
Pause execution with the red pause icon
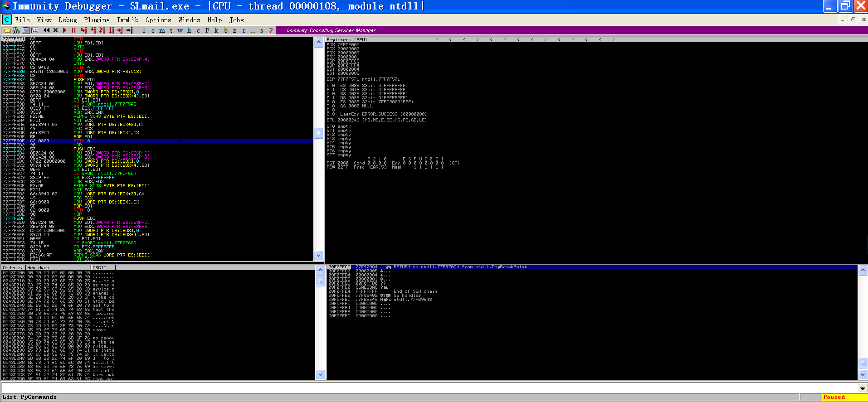73,30
